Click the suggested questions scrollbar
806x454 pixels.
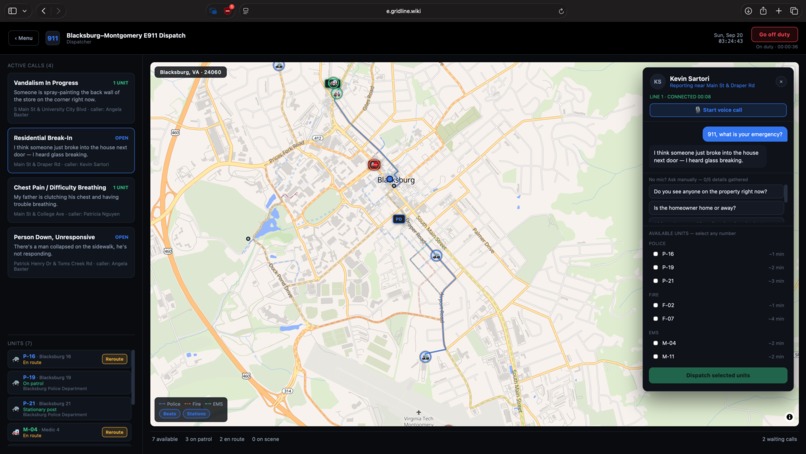pyautogui.click(x=785, y=193)
